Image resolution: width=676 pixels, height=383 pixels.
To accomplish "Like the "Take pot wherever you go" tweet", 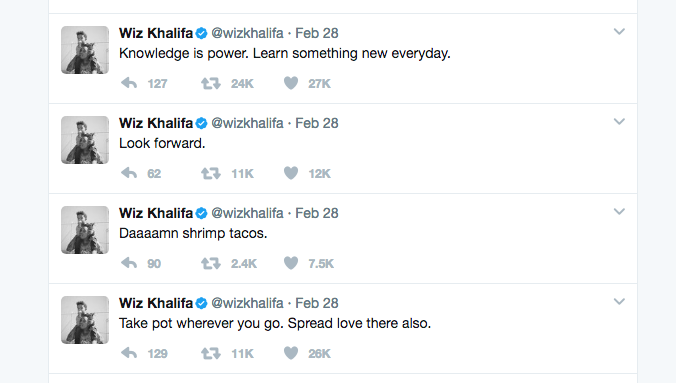I will (x=291, y=353).
